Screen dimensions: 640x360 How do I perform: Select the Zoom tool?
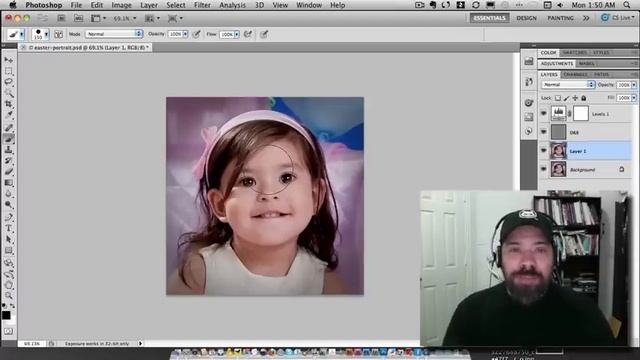(9, 296)
